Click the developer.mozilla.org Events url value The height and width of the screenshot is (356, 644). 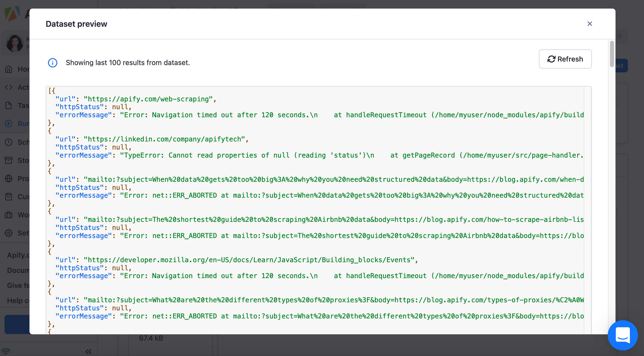click(249, 260)
